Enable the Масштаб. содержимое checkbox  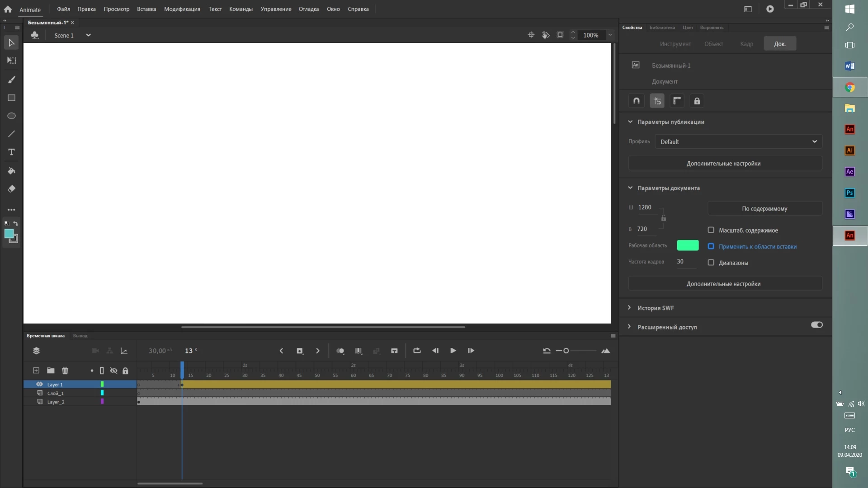711,230
